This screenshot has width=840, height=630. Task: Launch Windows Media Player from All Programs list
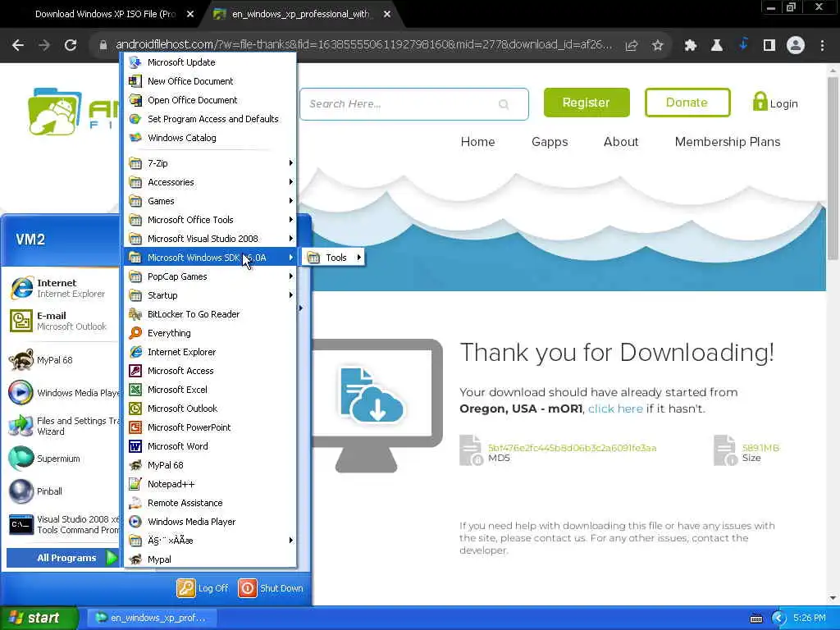click(210, 521)
